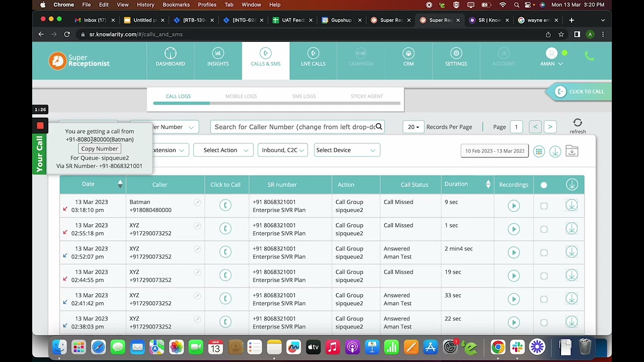The height and width of the screenshot is (362, 644).
Task: Click call icon for XYZ 02:52:07 pm row
Action: 225,252
